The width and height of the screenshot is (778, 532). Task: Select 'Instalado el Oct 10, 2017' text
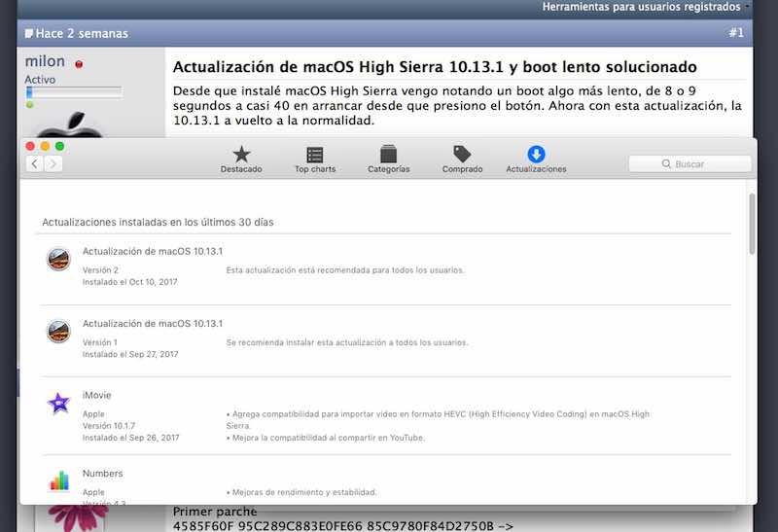pos(129,282)
